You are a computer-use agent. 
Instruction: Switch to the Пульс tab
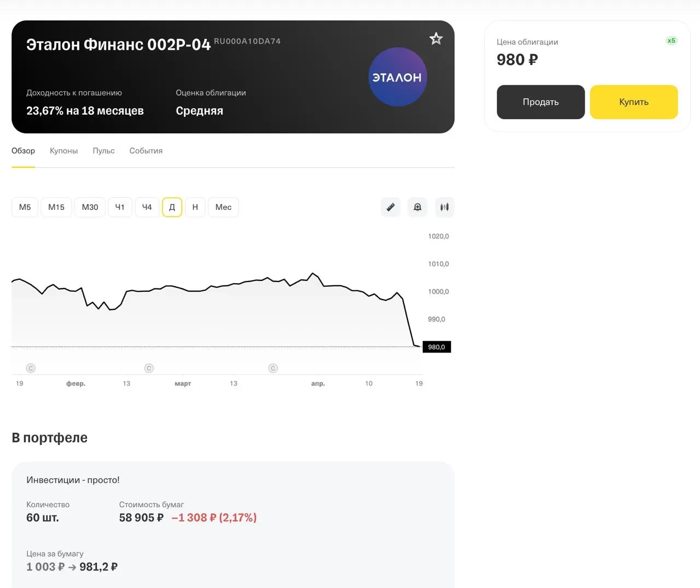[x=103, y=151]
